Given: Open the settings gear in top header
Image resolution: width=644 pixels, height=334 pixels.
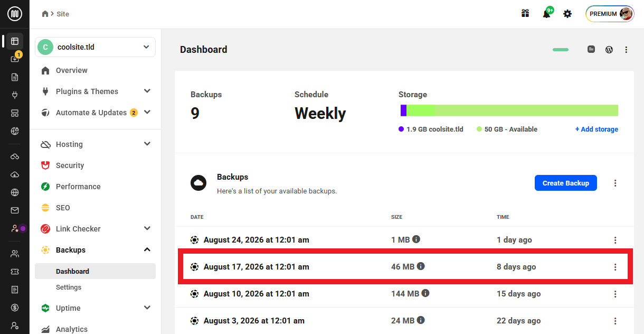Looking at the screenshot, I should point(567,14).
